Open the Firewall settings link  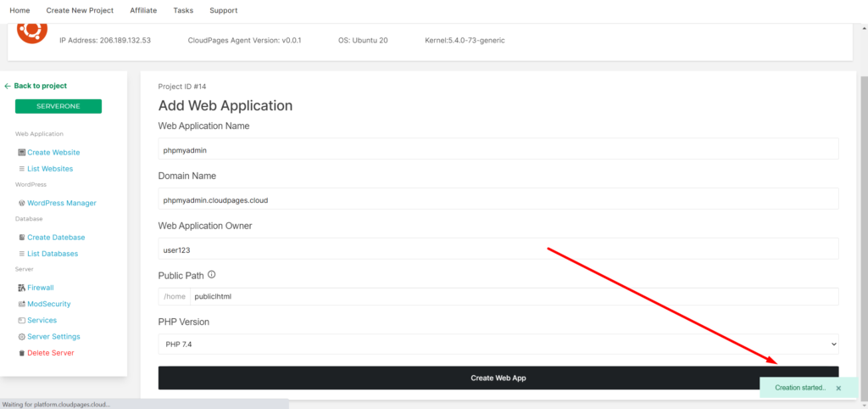click(x=41, y=288)
